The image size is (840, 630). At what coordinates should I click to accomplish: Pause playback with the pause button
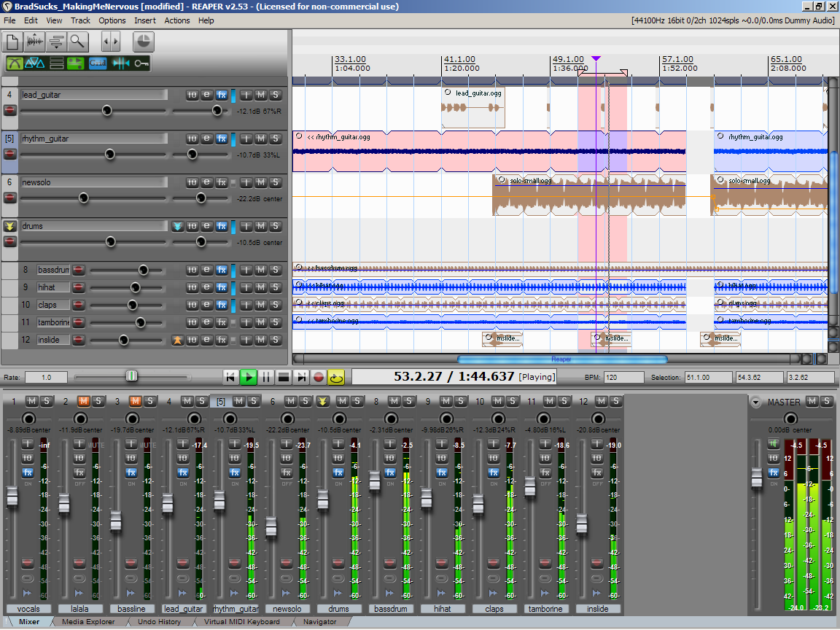[x=265, y=377]
